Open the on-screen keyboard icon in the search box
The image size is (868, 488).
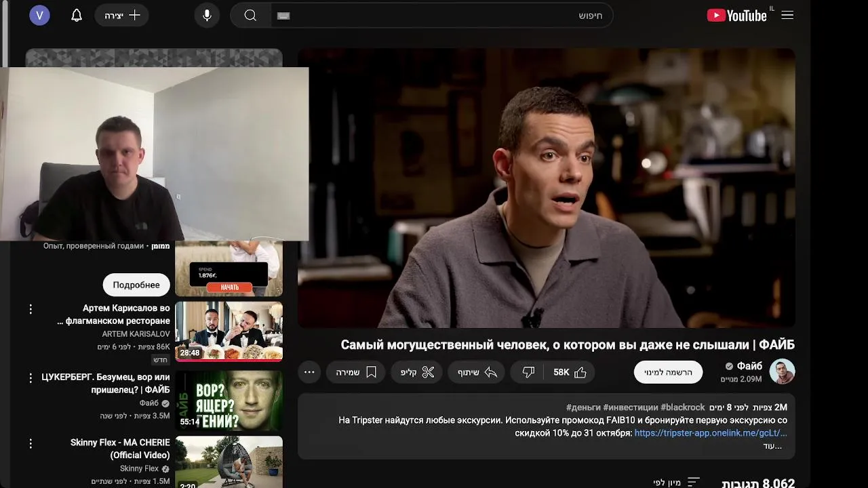point(283,16)
